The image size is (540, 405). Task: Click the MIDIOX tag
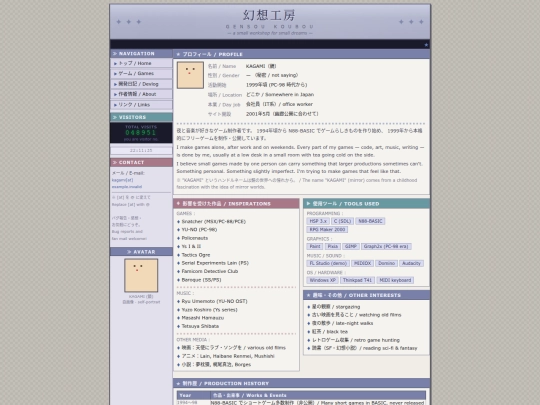pyautogui.click(x=362, y=263)
